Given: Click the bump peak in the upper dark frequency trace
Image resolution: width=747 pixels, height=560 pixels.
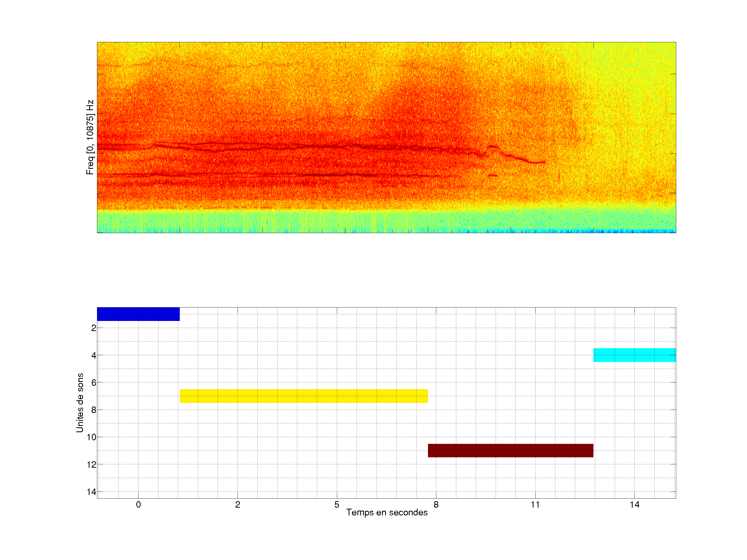Looking at the screenshot, I should [492, 146].
